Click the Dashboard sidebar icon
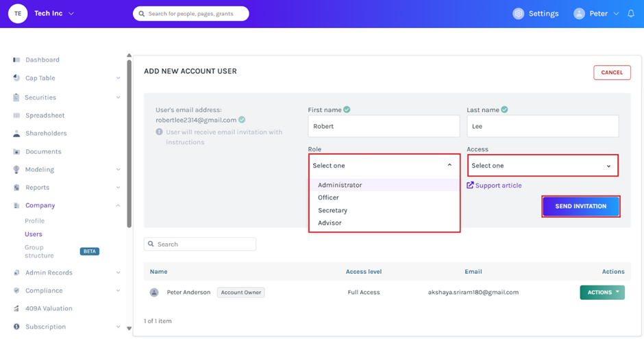The width and height of the screenshot is (644, 339). pos(16,60)
